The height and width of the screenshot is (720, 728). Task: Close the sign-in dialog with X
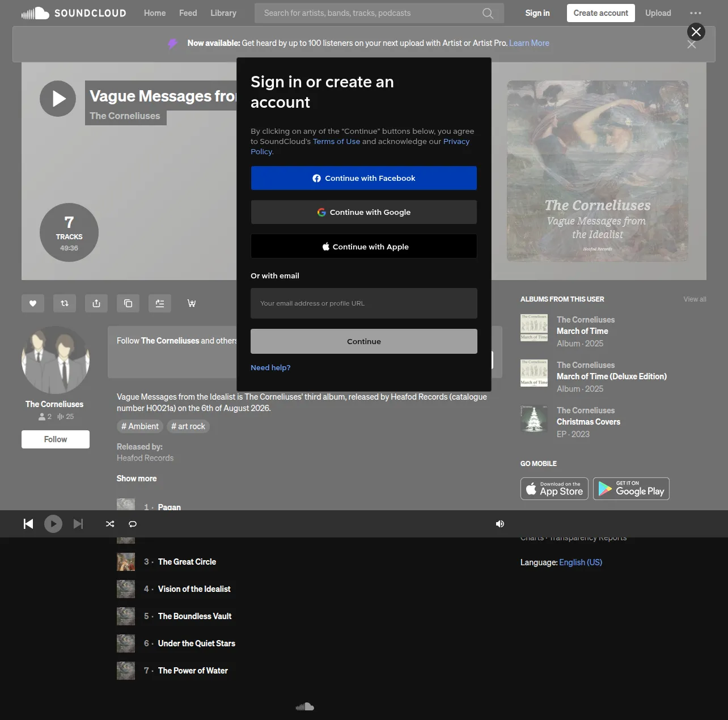[x=696, y=32]
